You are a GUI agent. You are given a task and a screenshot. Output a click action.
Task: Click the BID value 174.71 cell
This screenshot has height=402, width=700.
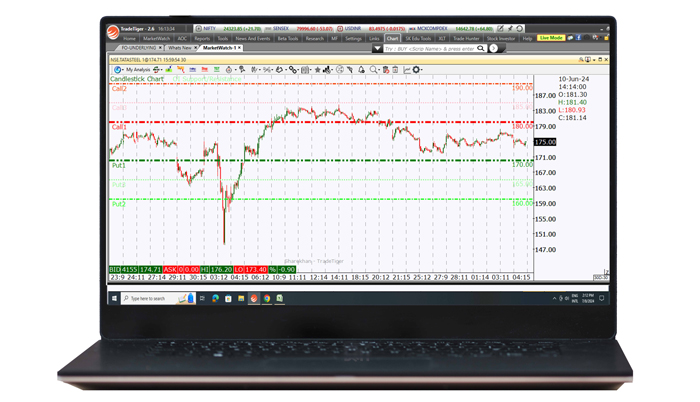point(150,269)
